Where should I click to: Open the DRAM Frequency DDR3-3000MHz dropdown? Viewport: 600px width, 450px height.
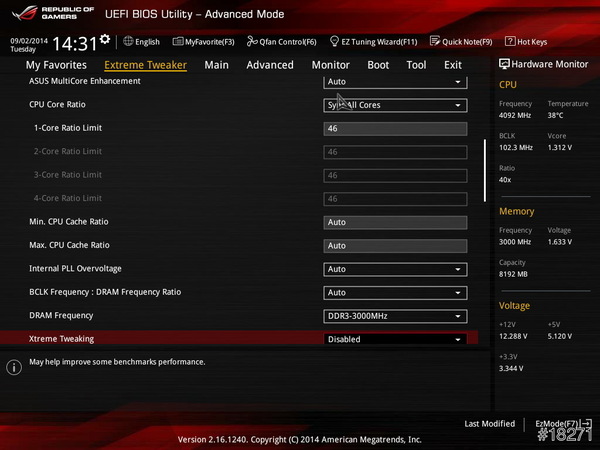coord(395,316)
